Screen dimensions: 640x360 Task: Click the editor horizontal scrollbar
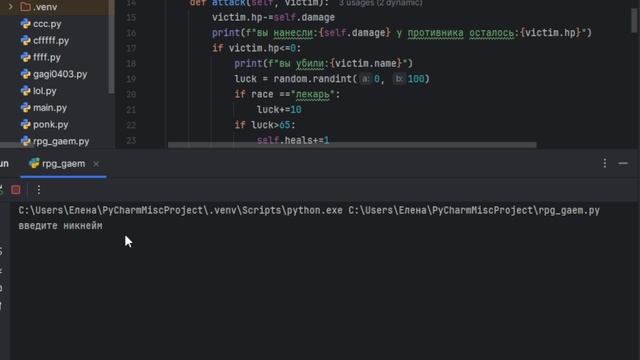pos(352,145)
